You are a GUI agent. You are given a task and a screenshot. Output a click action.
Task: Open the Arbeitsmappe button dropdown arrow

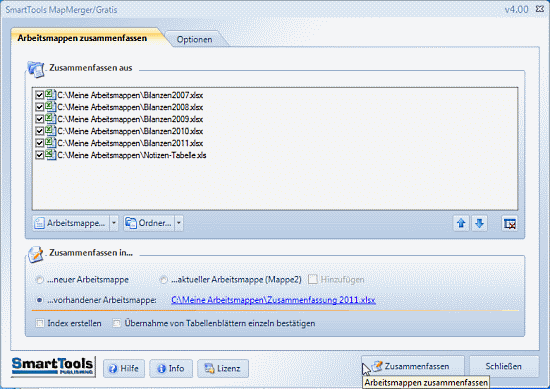(114, 223)
